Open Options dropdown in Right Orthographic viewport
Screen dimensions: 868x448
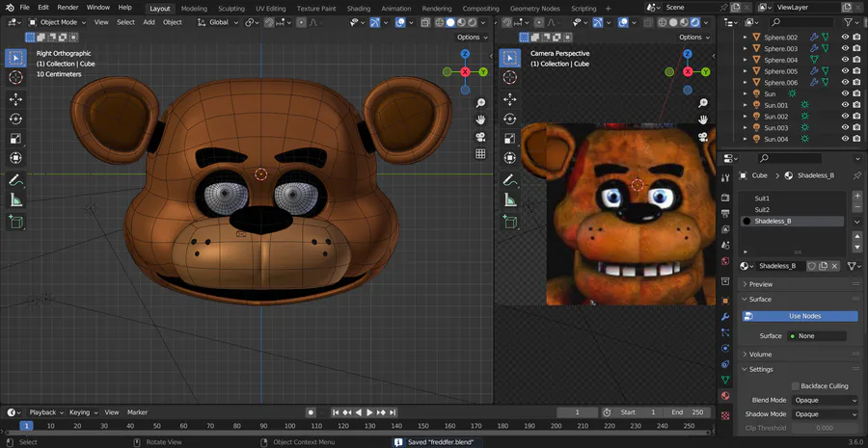[x=473, y=37]
